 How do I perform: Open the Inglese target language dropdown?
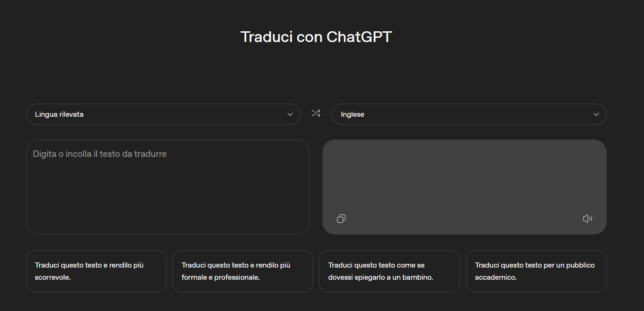pos(468,114)
